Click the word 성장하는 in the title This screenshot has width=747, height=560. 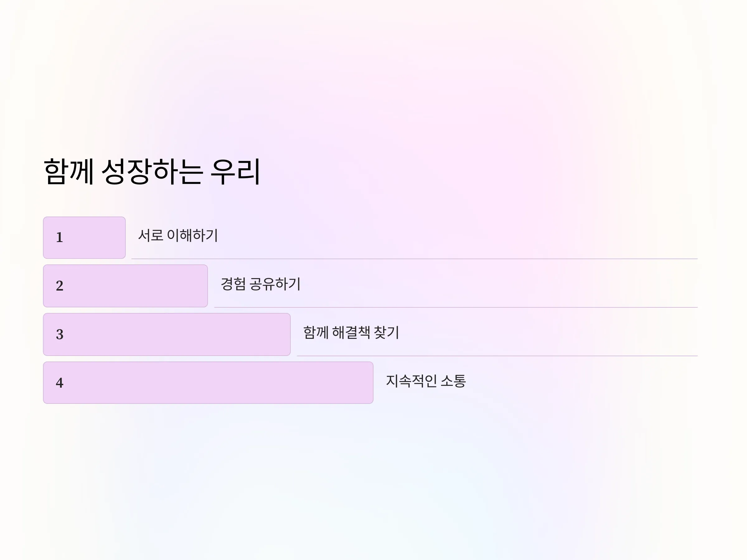(x=152, y=171)
